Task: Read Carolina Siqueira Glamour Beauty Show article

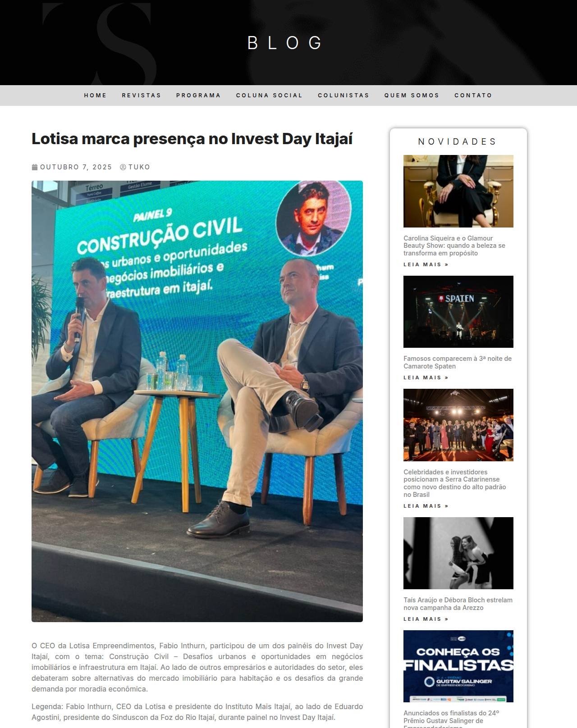Action: tap(454, 246)
